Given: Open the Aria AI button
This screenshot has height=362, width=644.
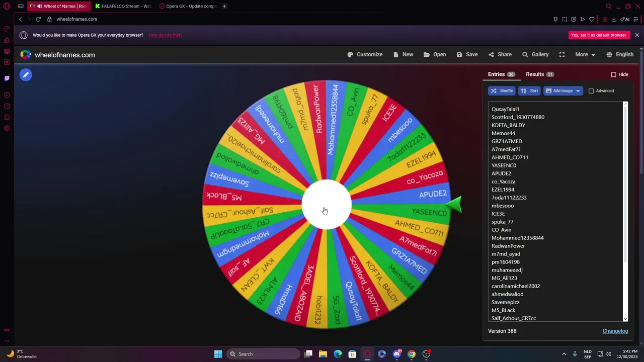Looking at the screenshot, I should [x=625, y=19].
